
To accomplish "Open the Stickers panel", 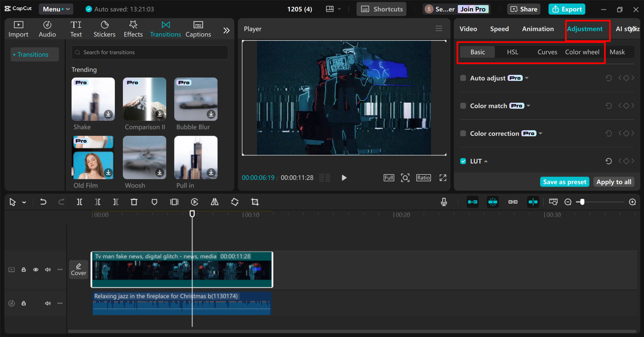I will tap(104, 29).
